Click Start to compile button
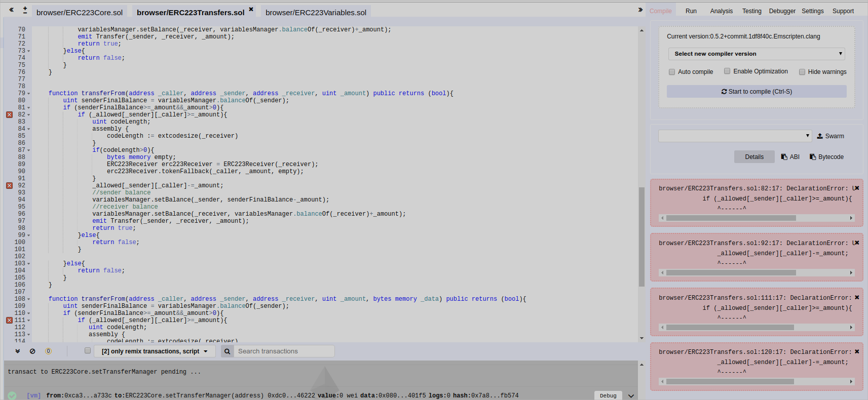The image size is (868, 400). pyautogui.click(x=757, y=92)
